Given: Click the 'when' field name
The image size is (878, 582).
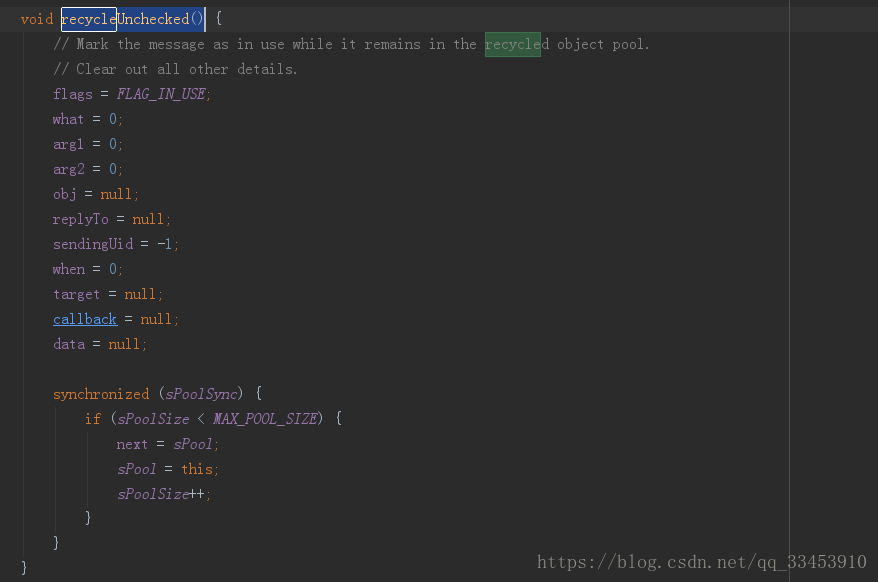Looking at the screenshot, I should [x=68, y=269].
